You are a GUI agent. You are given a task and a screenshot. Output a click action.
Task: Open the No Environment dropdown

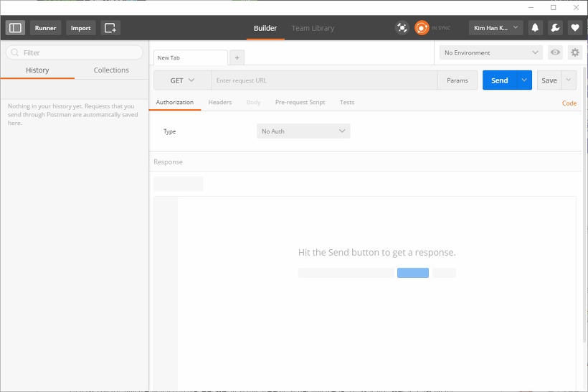[491, 52]
